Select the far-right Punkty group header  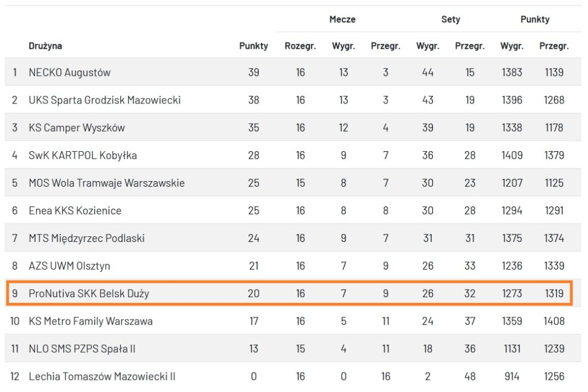pyautogui.click(x=535, y=20)
